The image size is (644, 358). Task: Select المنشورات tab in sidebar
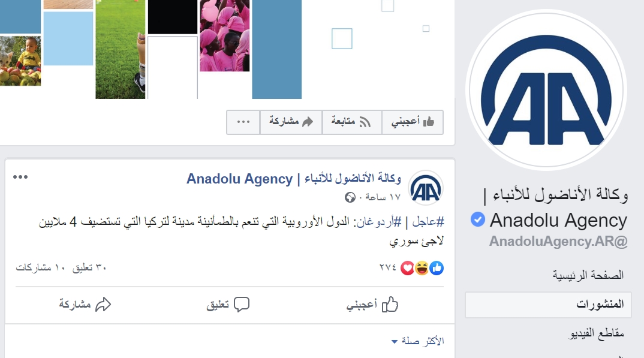pos(548,305)
